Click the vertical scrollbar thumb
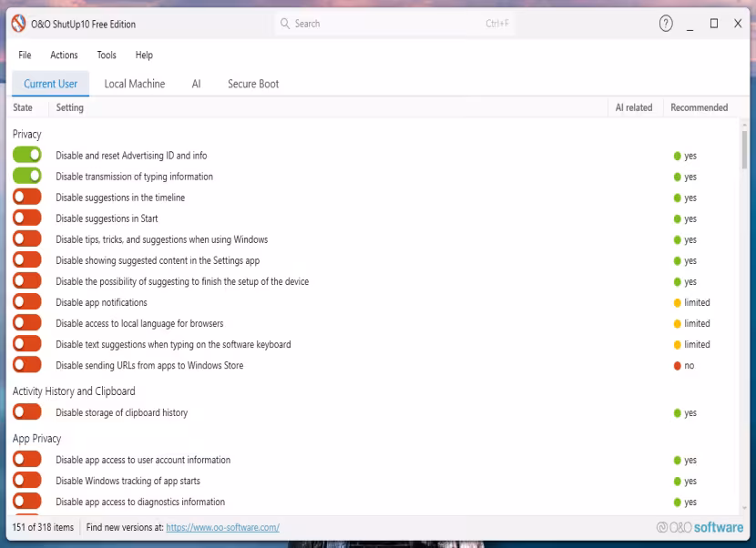Image resolution: width=756 pixels, height=548 pixels. point(744,150)
